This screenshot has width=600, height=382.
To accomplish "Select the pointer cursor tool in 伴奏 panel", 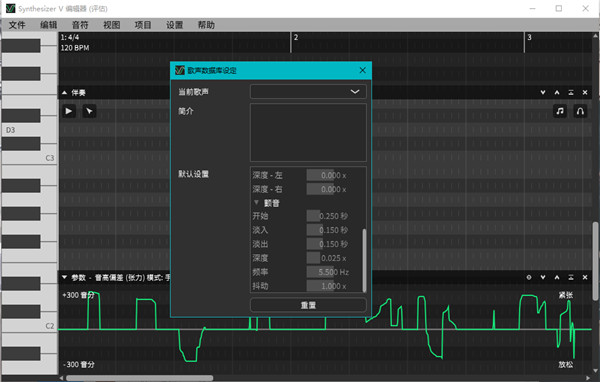I will [x=89, y=111].
